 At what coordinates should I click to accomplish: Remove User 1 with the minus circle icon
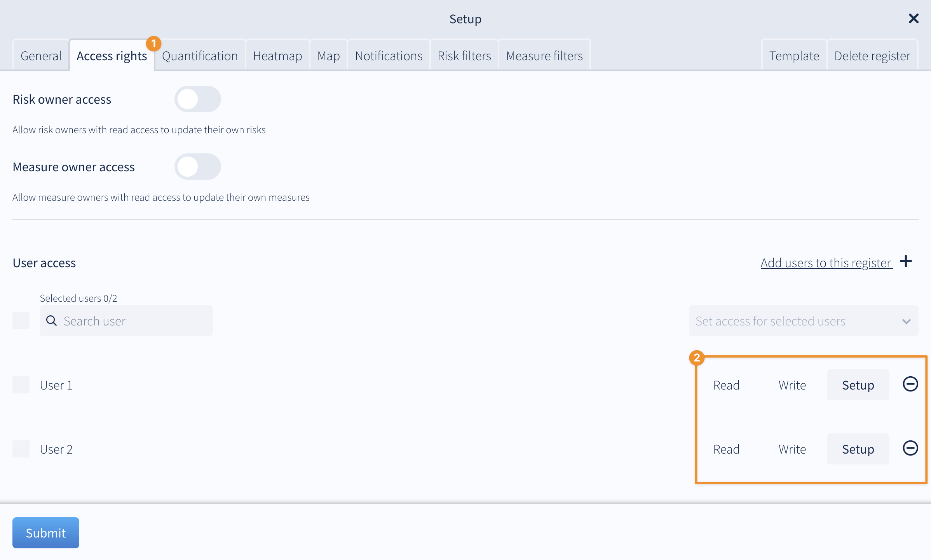point(910,384)
